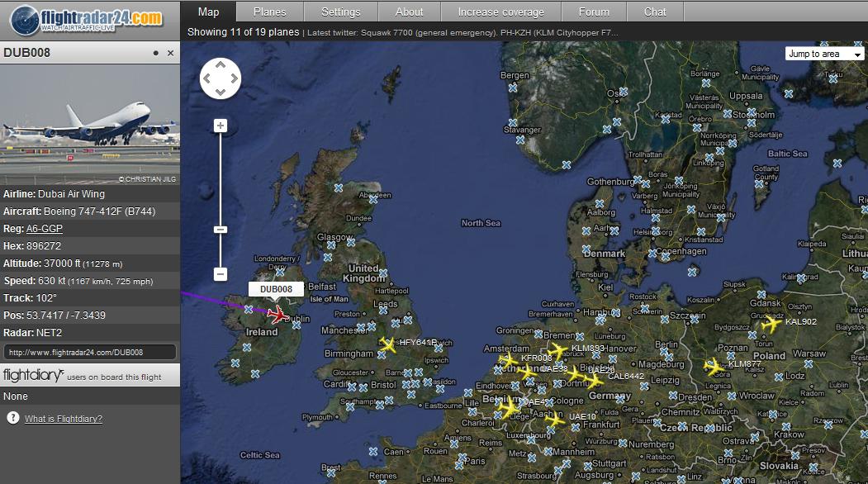This screenshot has height=484, width=868.
Task: Select the UAE10 plane near Frankfurt
Action: click(554, 420)
